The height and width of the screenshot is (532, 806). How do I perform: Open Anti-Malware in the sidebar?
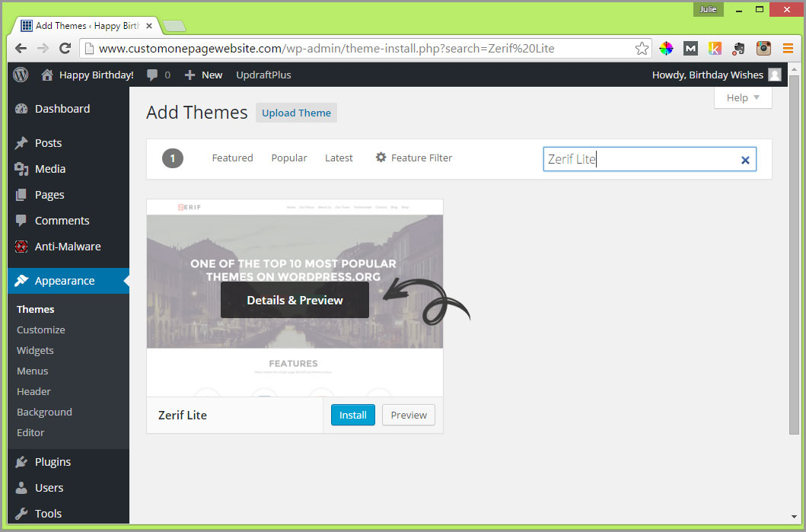click(x=68, y=247)
